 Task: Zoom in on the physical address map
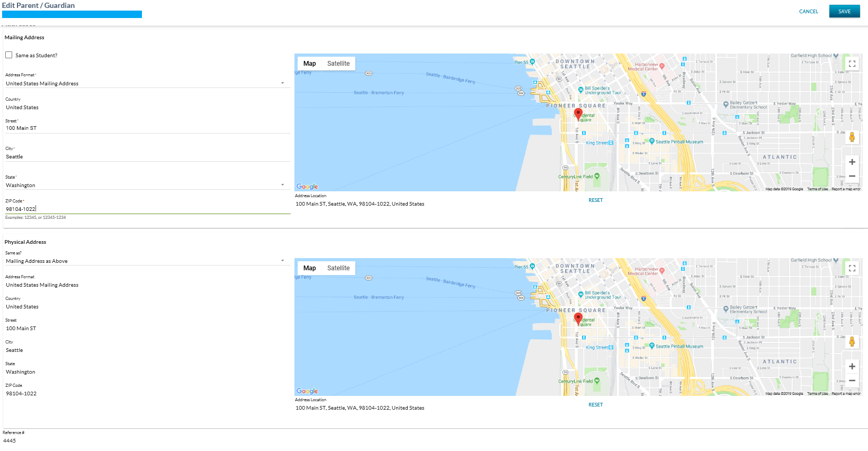pyautogui.click(x=852, y=367)
